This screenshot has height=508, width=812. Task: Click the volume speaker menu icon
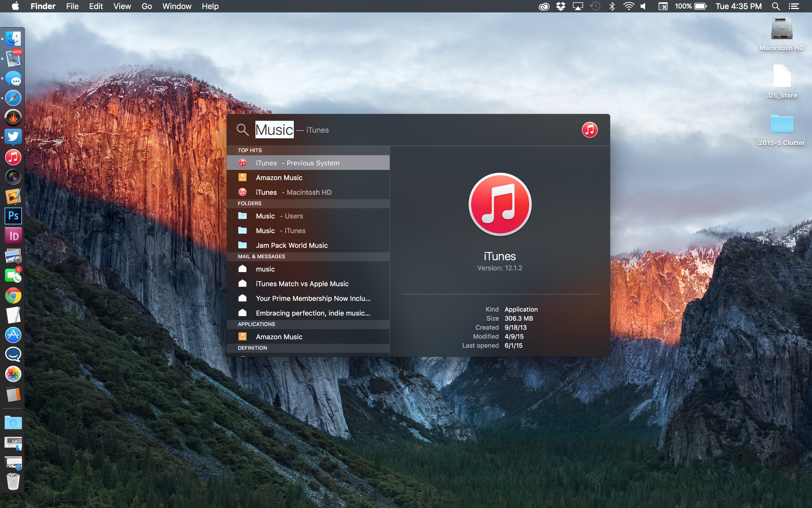[x=643, y=6]
